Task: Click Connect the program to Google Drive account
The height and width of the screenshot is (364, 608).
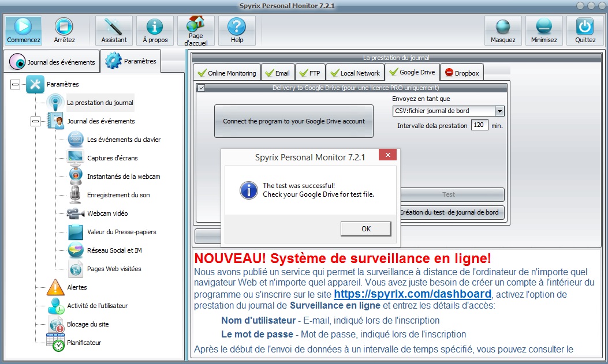Action: click(x=293, y=121)
